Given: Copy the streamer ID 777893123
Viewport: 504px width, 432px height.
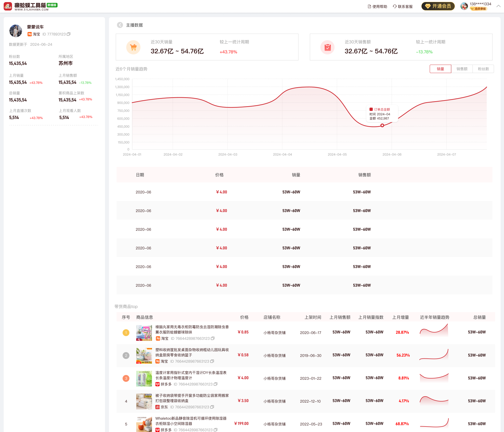Looking at the screenshot, I should tap(69, 34).
